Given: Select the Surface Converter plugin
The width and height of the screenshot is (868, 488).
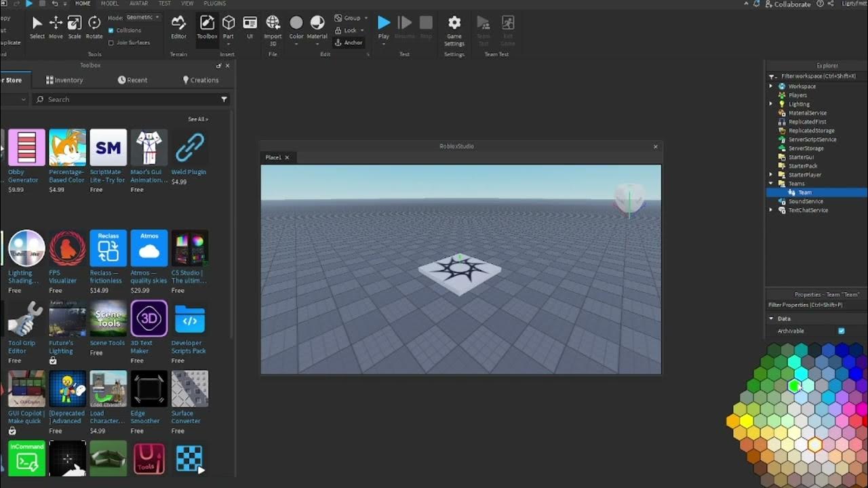Looking at the screenshot, I should tap(189, 388).
